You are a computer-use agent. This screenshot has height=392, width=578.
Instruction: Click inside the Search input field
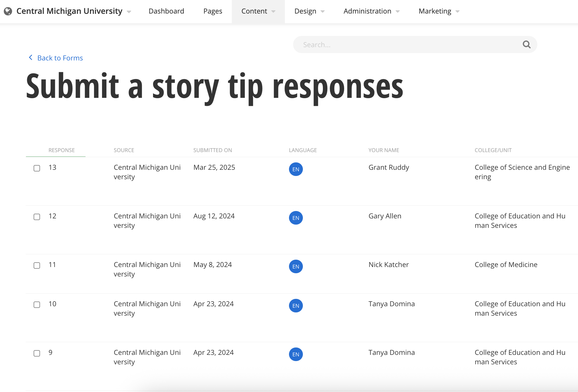383,45
